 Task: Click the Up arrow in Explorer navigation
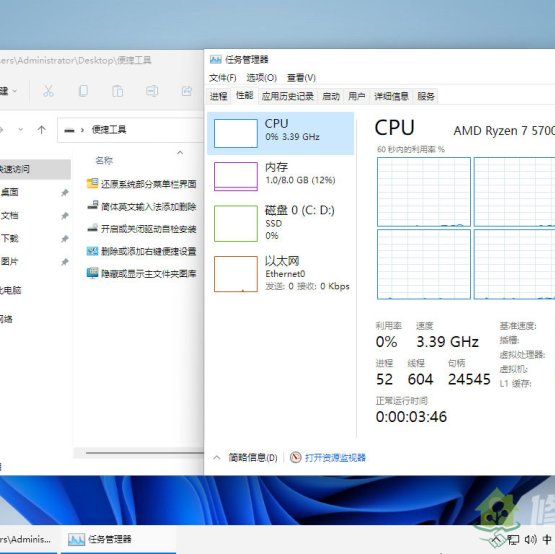click(42, 130)
